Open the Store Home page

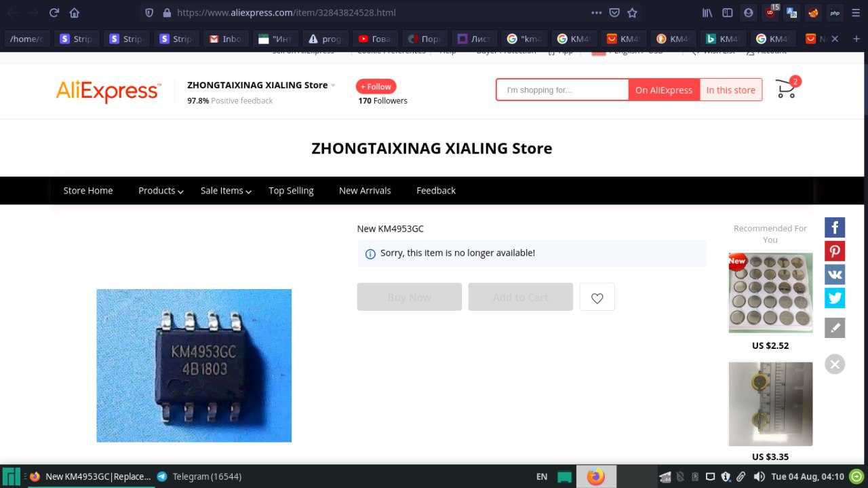click(x=88, y=191)
